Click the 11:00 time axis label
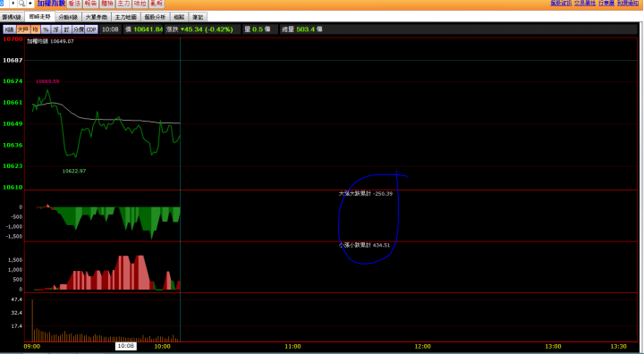Image resolution: width=644 pixels, height=354 pixels. [292, 347]
